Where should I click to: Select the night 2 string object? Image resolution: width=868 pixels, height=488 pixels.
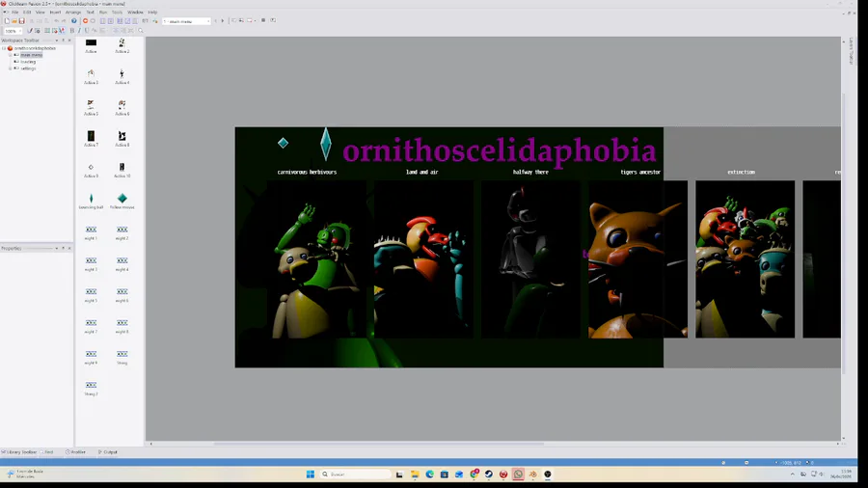pyautogui.click(x=122, y=230)
